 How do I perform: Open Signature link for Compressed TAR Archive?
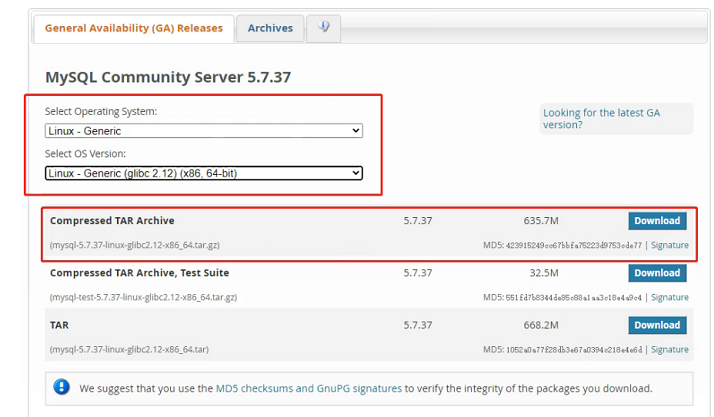click(669, 245)
